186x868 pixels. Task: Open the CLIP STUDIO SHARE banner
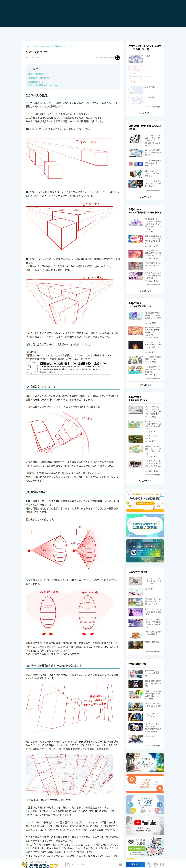145,805
